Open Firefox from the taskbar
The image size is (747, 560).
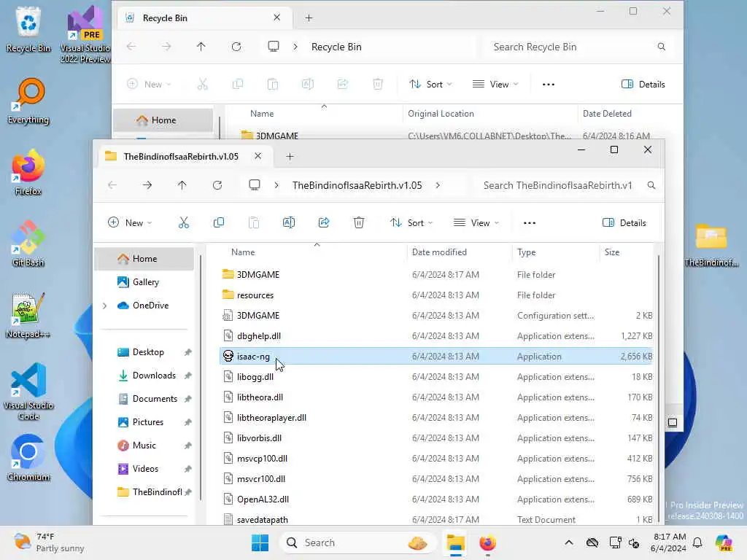(x=487, y=542)
